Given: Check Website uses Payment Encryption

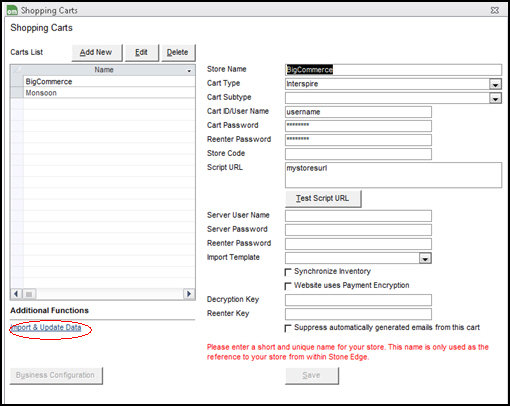Looking at the screenshot, I should [x=288, y=286].
